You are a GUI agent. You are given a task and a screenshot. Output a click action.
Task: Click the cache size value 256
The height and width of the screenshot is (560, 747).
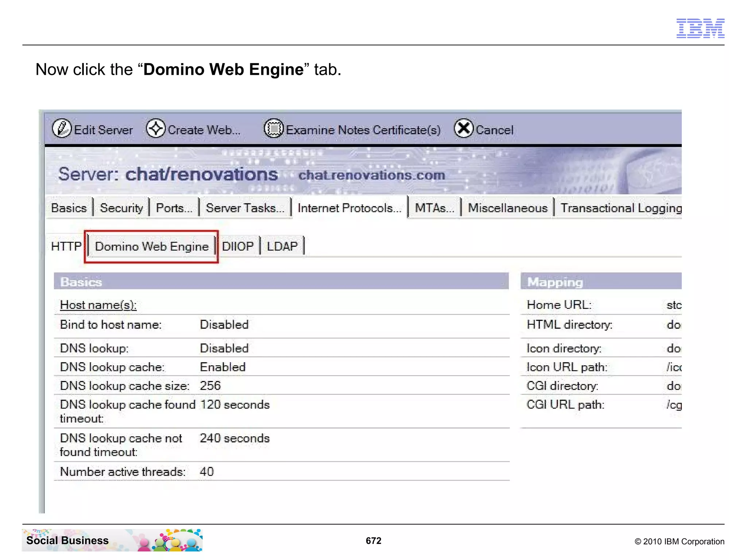click(x=210, y=386)
